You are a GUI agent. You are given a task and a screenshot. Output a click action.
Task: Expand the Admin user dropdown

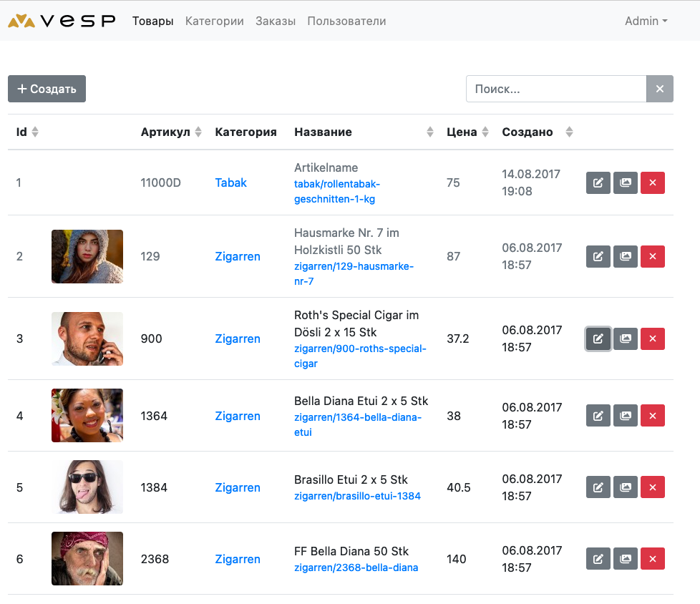tap(646, 21)
